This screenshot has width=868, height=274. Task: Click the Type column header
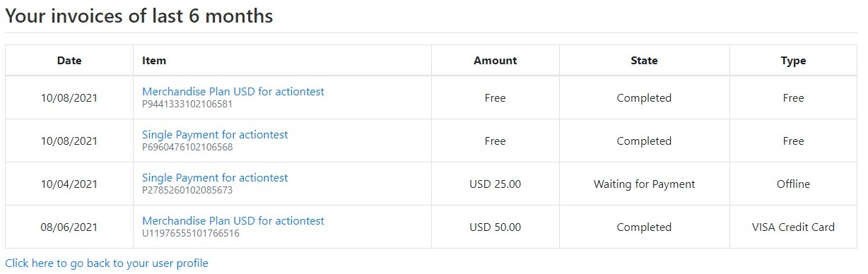click(x=793, y=61)
